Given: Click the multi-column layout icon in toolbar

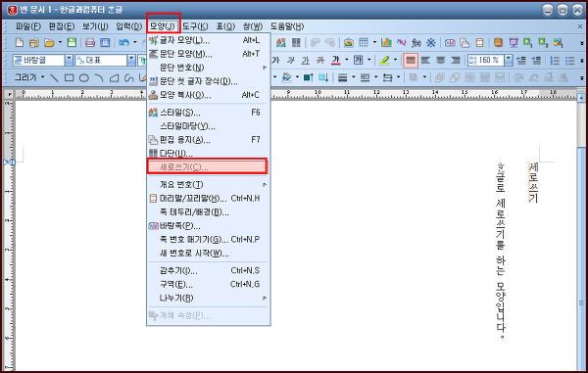Looking at the screenshot, I should [x=296, y=43].
